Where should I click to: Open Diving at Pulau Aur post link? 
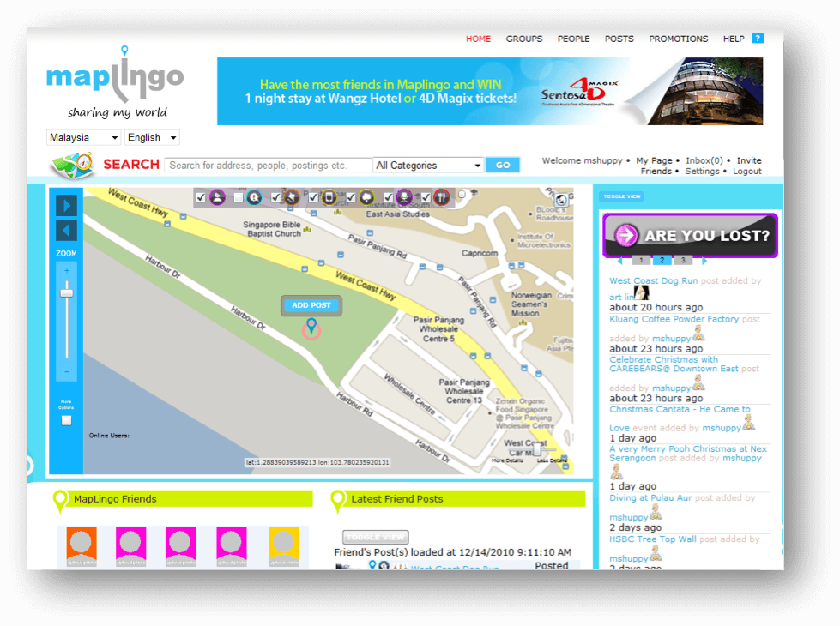point(650,497)
